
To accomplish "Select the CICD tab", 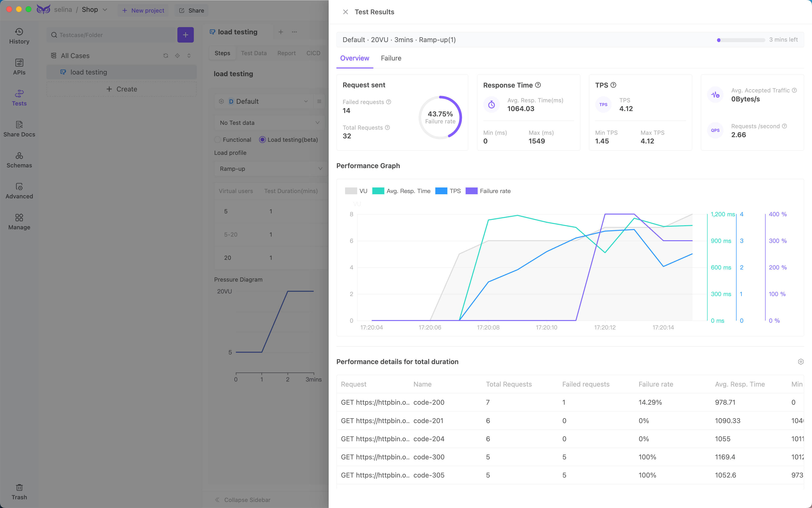I will (313, 53).
